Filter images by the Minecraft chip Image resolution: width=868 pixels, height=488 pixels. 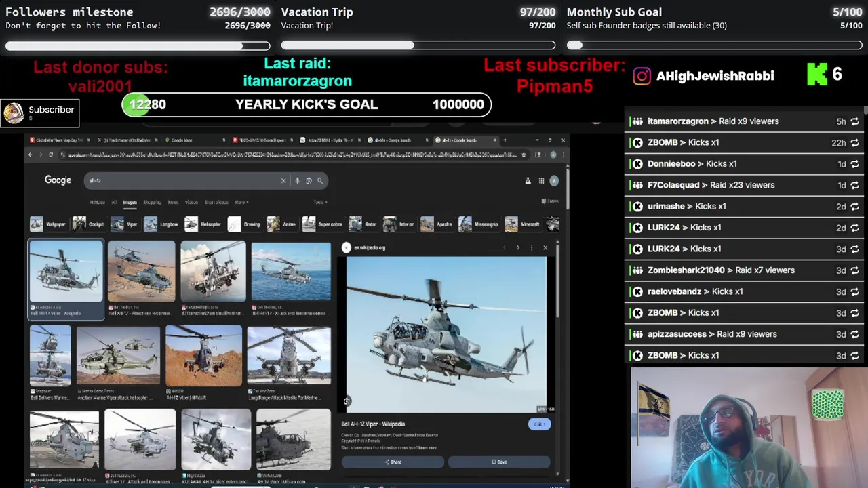(523, 224)
